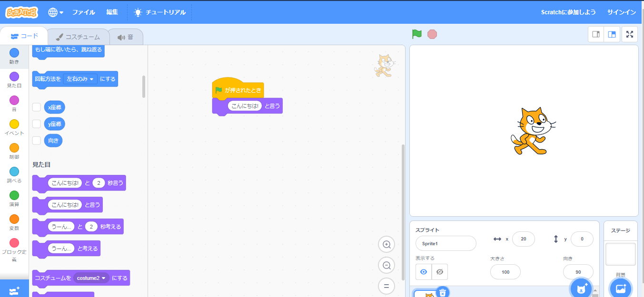
Task: Click the choose a sprite button
Action: tap(582, 288)
